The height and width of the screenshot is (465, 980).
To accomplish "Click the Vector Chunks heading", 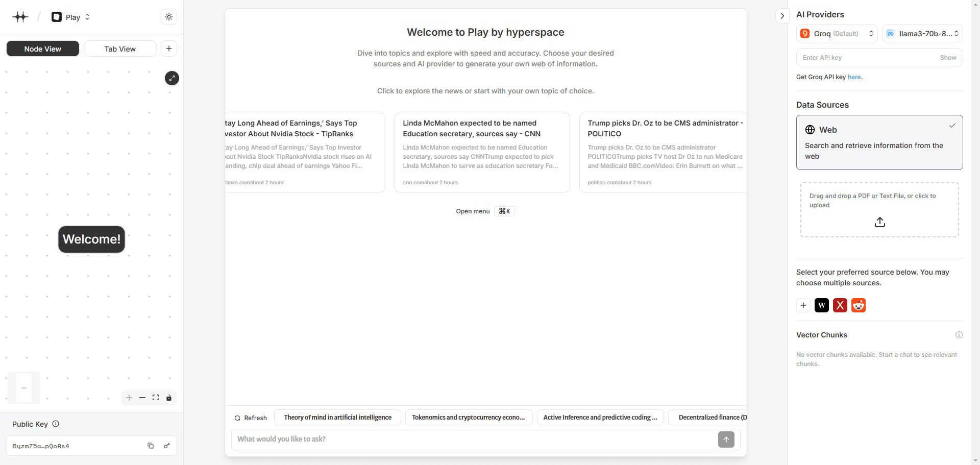I will pos(822,335).
